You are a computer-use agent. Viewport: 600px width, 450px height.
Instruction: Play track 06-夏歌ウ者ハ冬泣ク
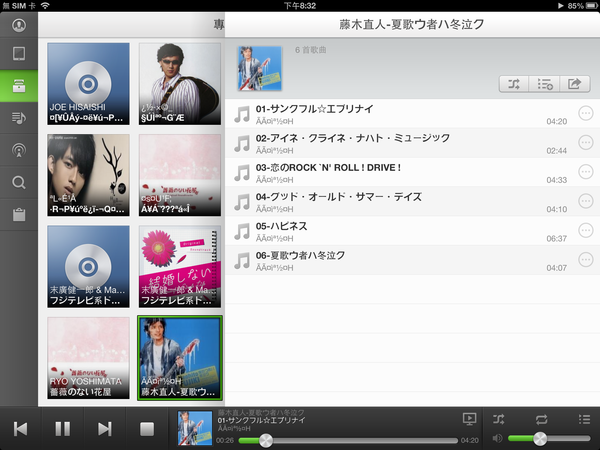pyautogui.click(x=412, y=260)
